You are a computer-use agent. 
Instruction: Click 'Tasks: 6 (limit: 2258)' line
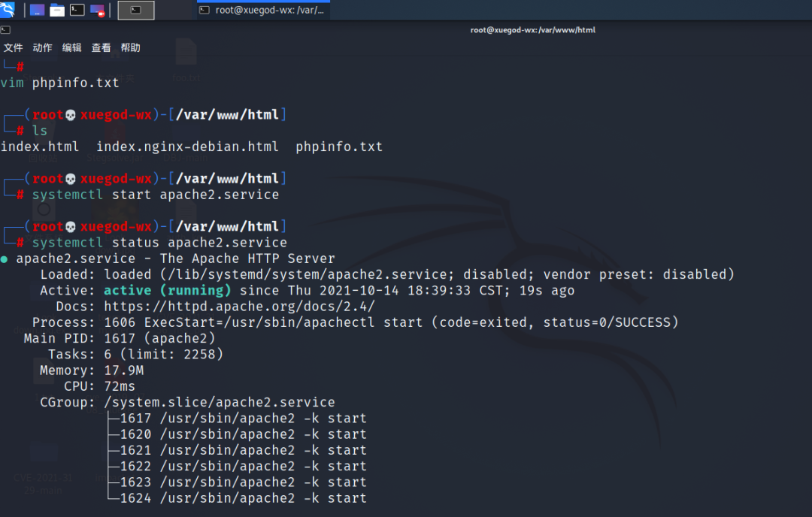[135, 355]
